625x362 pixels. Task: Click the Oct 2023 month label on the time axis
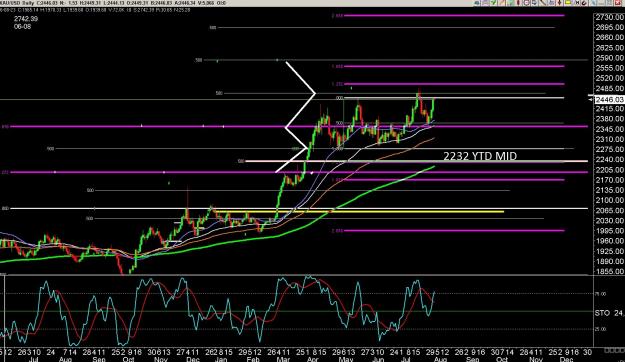(x=128, y=359)
